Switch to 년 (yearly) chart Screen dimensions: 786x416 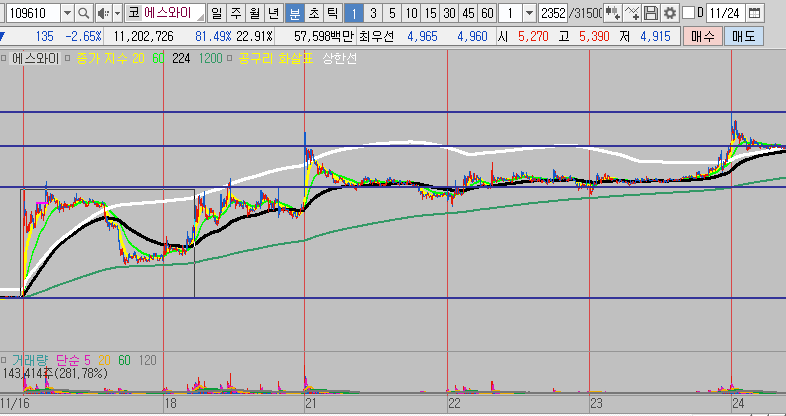click(273, 13)
